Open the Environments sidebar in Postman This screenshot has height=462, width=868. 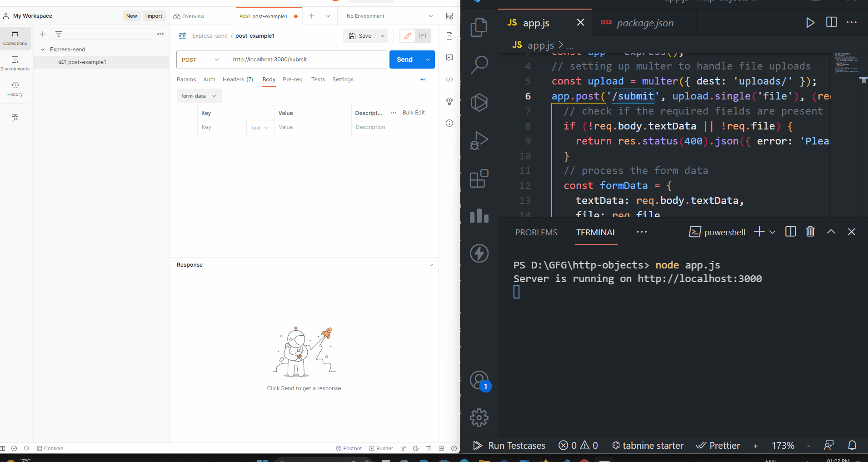(15, 64)
